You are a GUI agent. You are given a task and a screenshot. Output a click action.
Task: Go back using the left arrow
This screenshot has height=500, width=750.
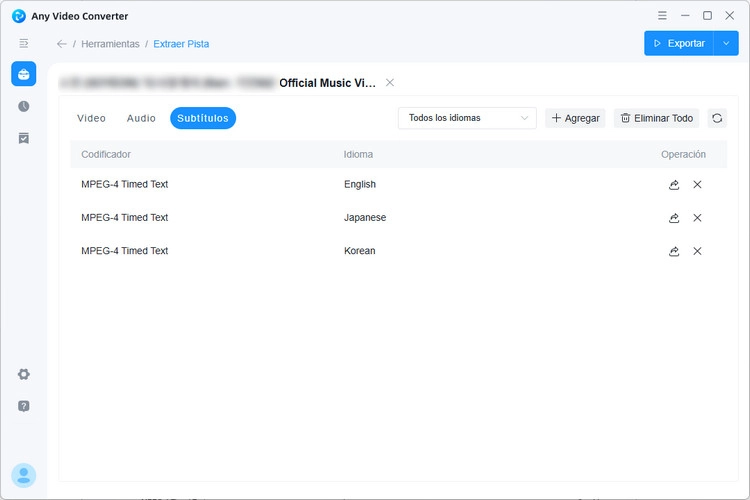click(x=62, y=44)
